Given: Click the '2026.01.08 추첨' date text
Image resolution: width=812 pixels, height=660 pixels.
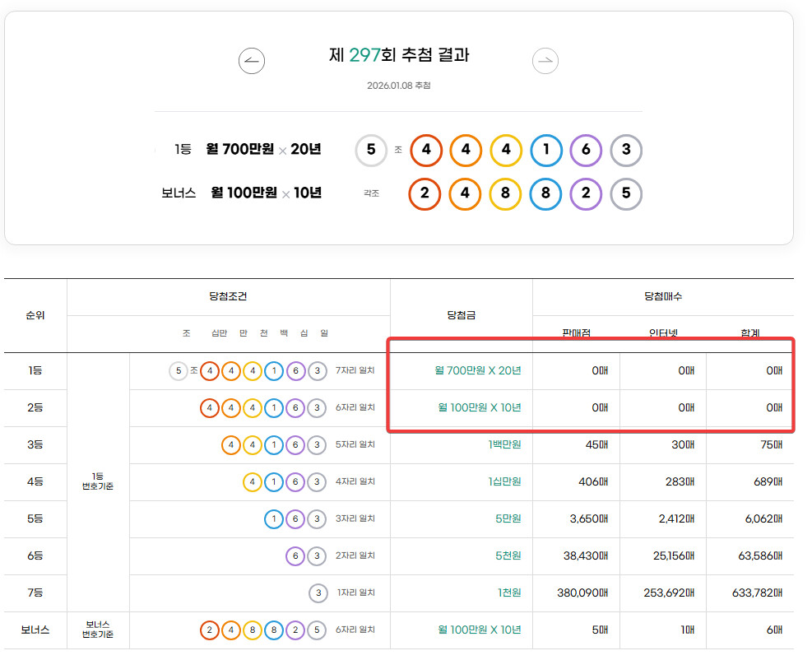Looking at the screenshot, I should pyautogui.click(x=399, y=86).
